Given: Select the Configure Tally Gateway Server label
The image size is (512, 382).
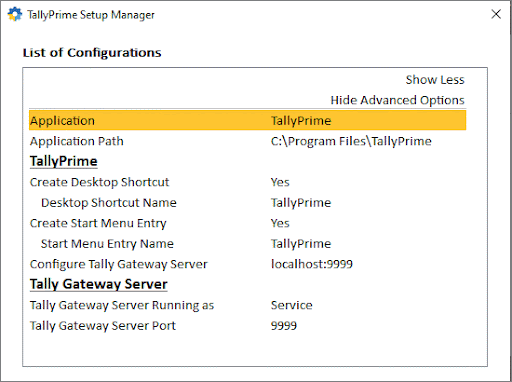Looking at the screenshot, I should point(119,264).
